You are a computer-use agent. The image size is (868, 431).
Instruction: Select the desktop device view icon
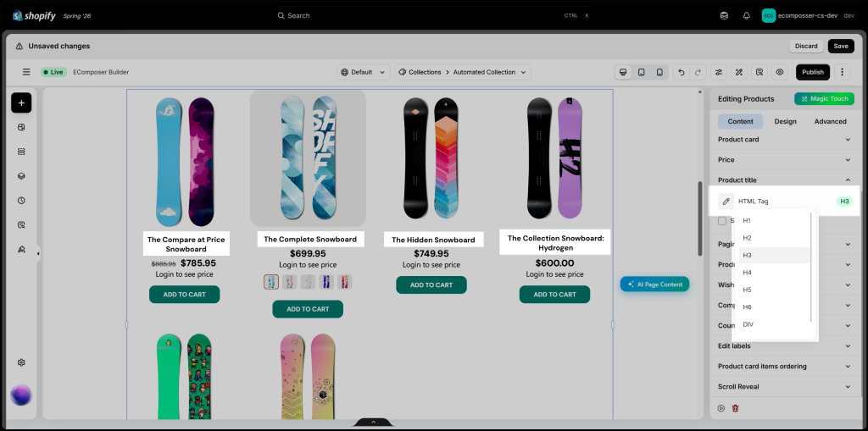coord(623,72)
